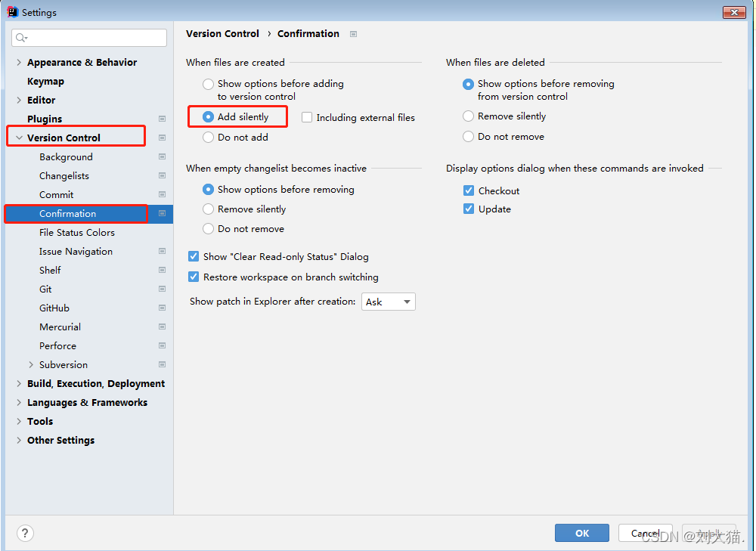Toggle Restore workspace on branch switching
This screenshot has height=551, width=756.
click(x=194, y=277)
